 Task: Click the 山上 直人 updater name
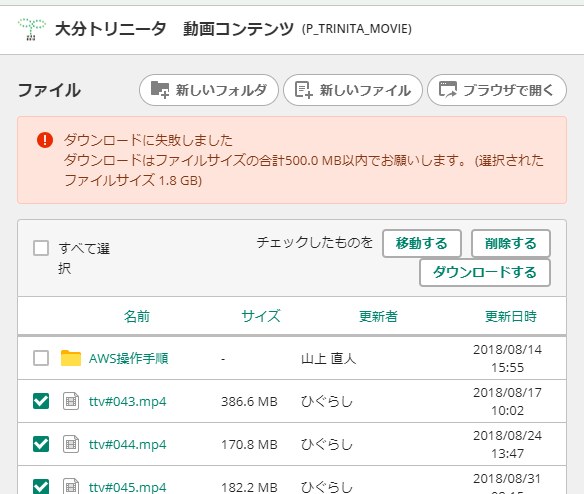[328, 358]
